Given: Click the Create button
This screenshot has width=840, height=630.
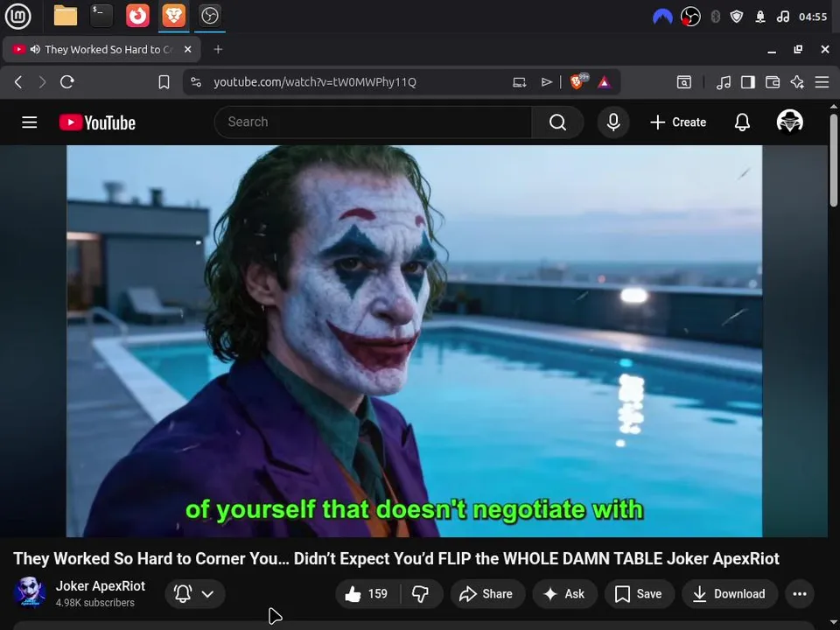Looking at the screenshot, I should point(677,122).
